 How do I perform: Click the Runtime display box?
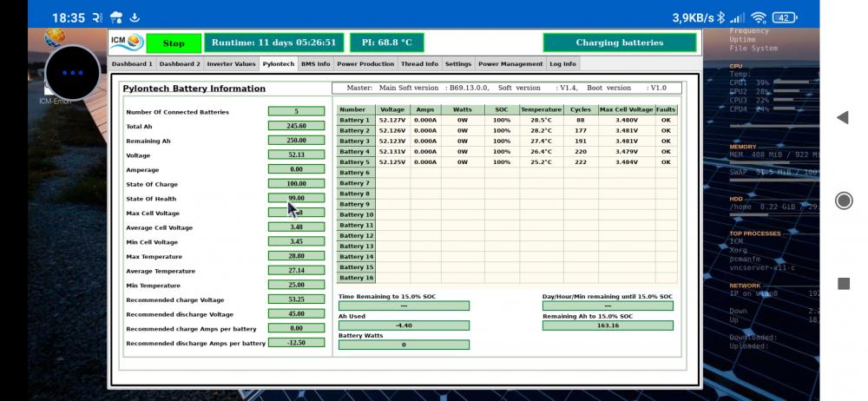tap(274, 43)
